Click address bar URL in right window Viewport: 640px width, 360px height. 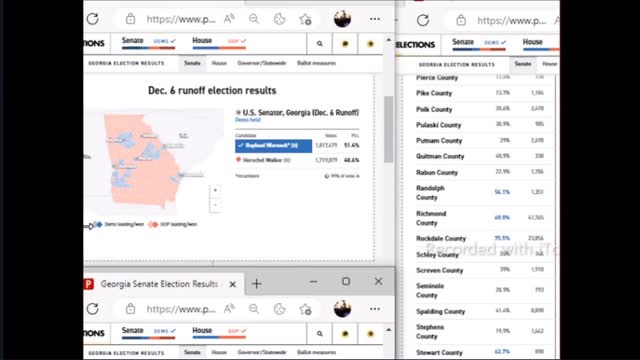tap(511, 20)
